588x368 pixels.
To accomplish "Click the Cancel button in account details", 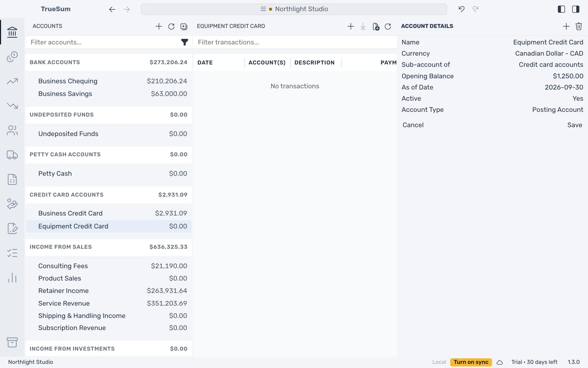I will pyautogui.click(x=413, y=125).
